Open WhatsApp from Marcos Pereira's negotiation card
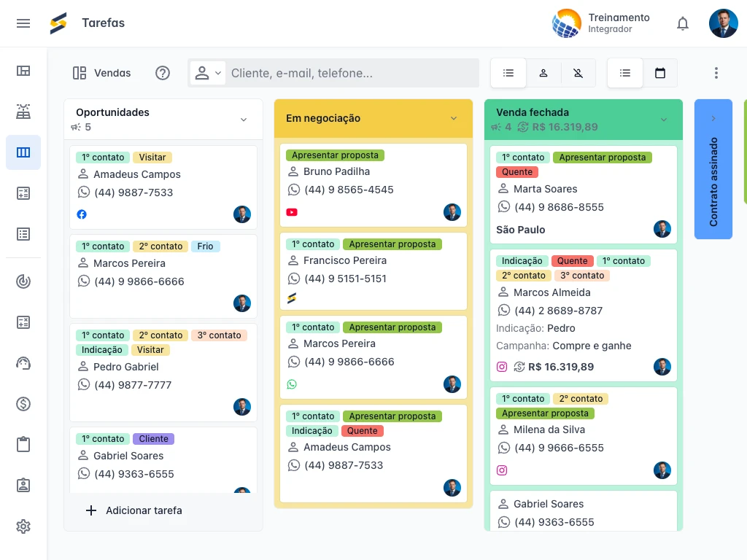Viewport: 747px width, 560px height. [x=292, y=384]
